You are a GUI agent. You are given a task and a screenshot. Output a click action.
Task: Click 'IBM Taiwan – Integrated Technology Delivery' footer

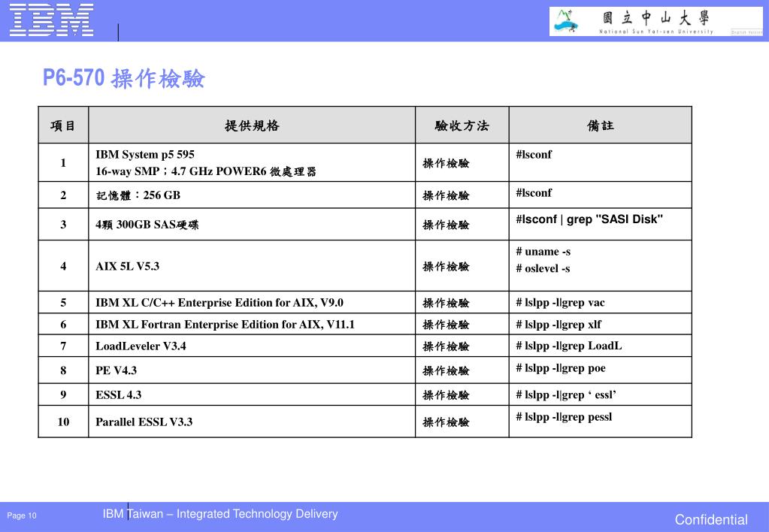click(220, 514)
